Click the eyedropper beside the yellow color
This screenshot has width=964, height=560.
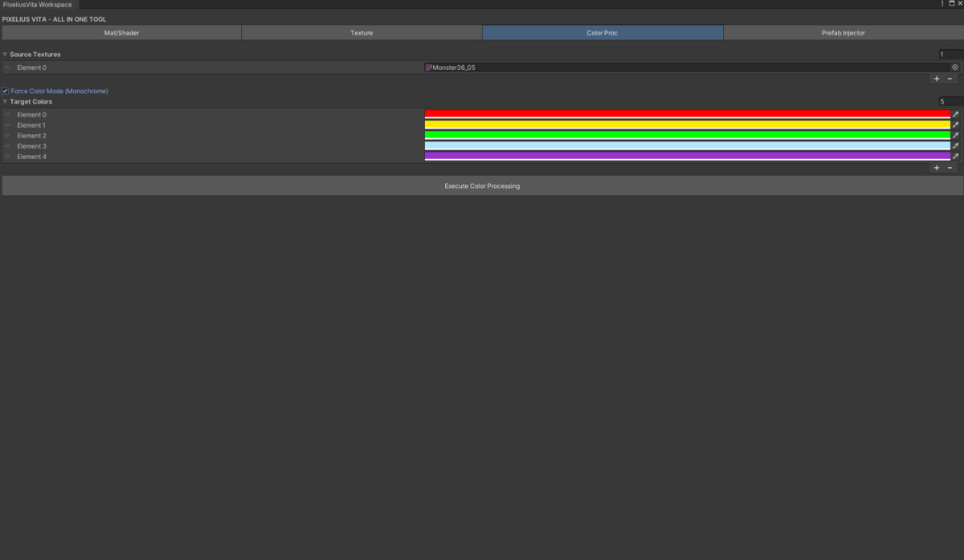tap(956, 125)
